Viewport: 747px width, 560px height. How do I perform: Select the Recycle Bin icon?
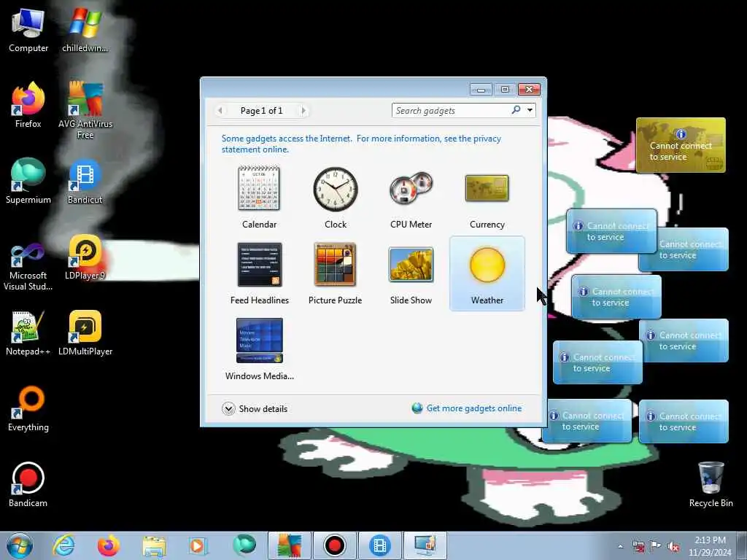coord(711,484)
